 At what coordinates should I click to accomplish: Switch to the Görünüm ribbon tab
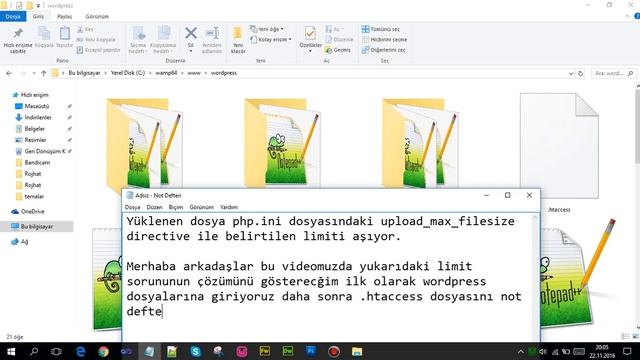tap(97, 16)
